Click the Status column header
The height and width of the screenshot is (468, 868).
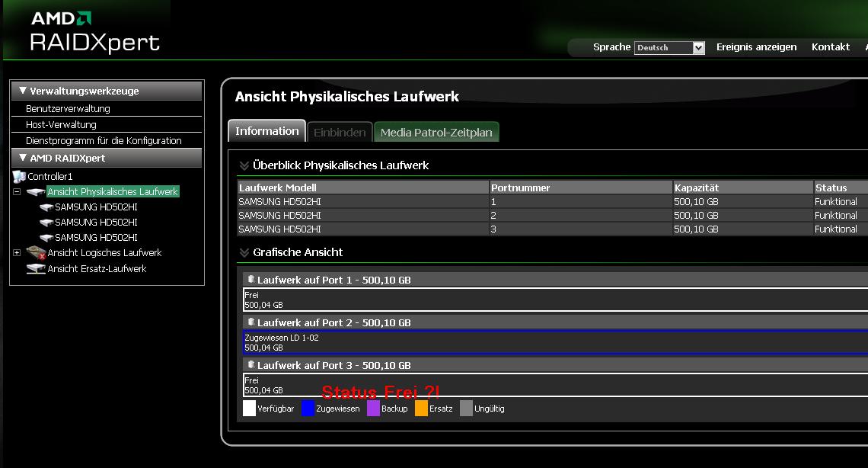[x=841, y=188]
